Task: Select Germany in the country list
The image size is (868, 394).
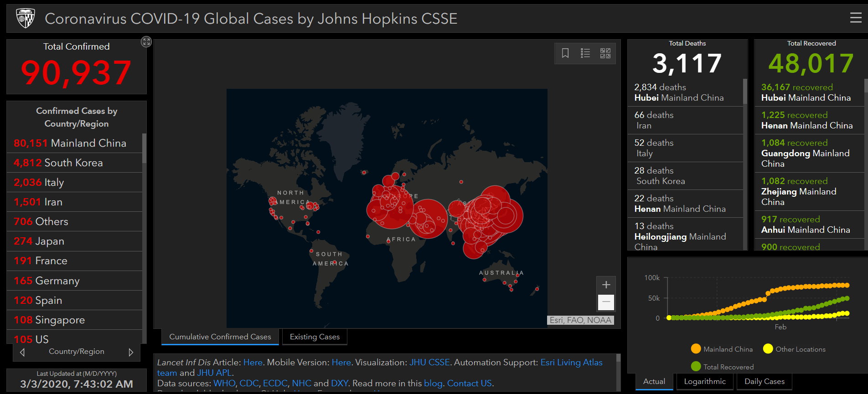Action: (75, 281)
